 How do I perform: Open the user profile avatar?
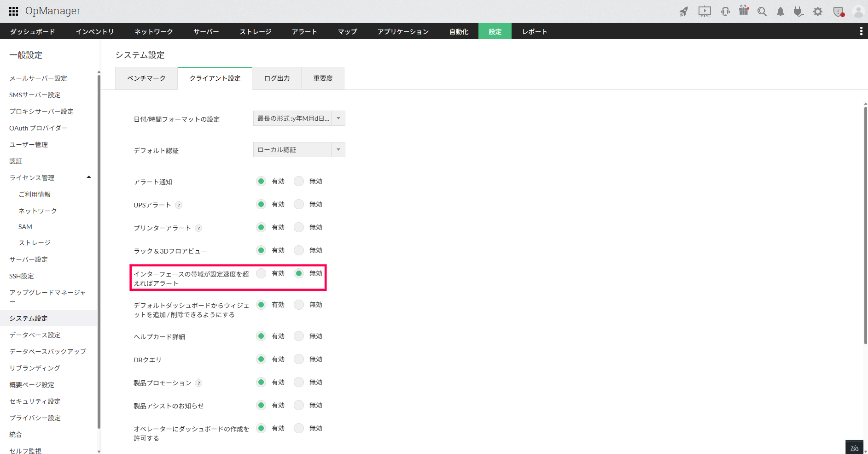(x=858, y=12)
